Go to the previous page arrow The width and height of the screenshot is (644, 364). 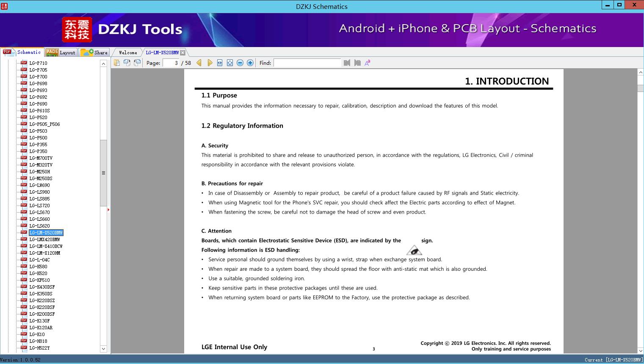[x=199, y=63]
